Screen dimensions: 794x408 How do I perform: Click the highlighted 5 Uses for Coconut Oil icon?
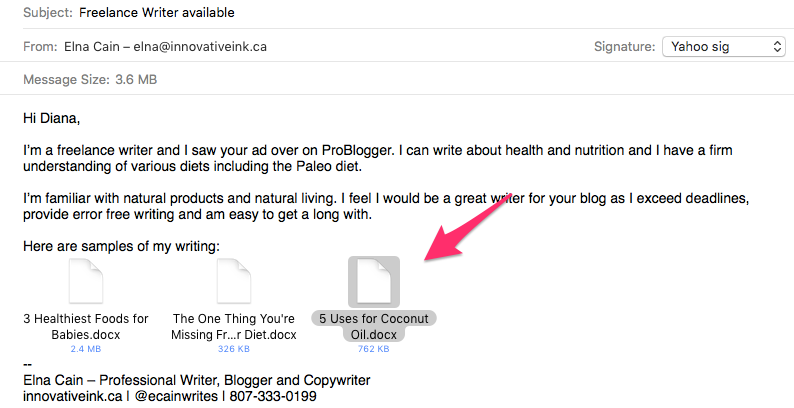(x=373, y=282)
